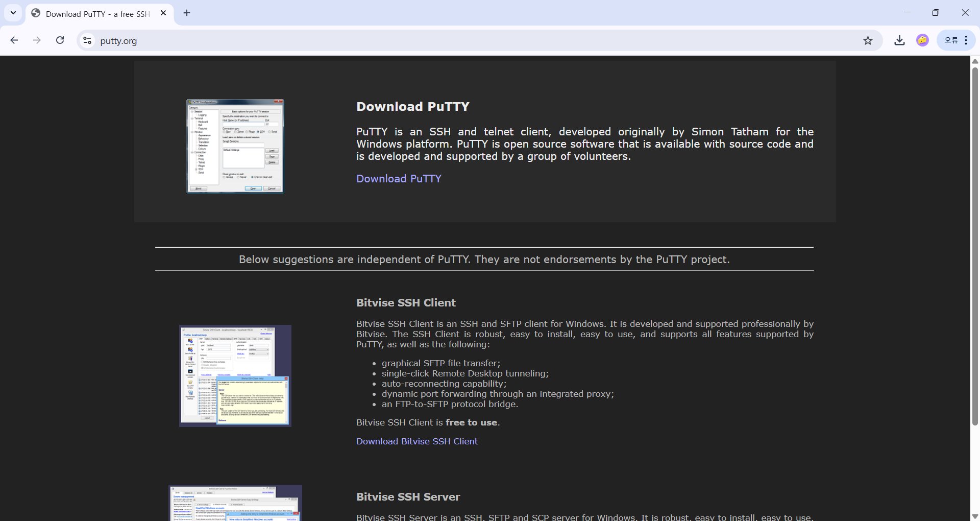Click the Bitvise SSH Server screenshot thumbnail
Viewport: 980px width, 521px height.
point(235,503)
